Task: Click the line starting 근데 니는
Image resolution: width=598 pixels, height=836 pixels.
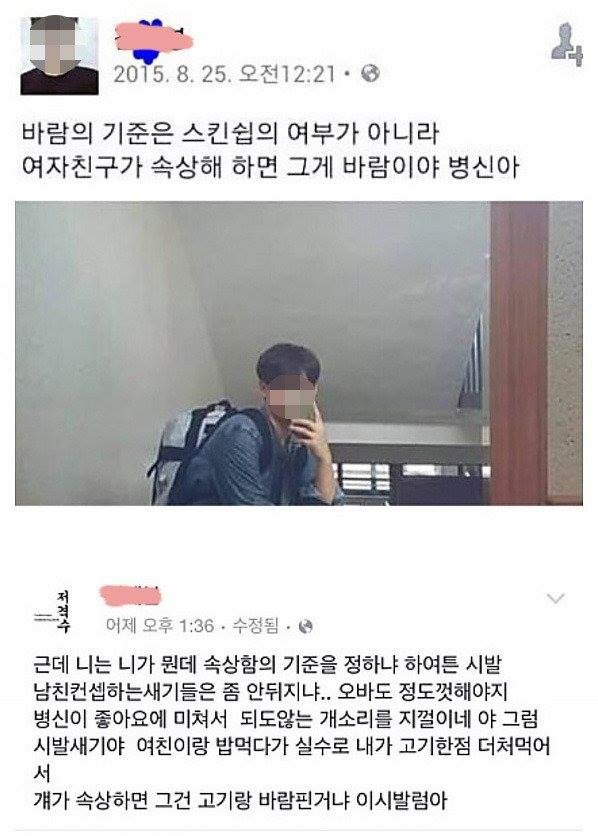Action: click(x=268, y=664)
